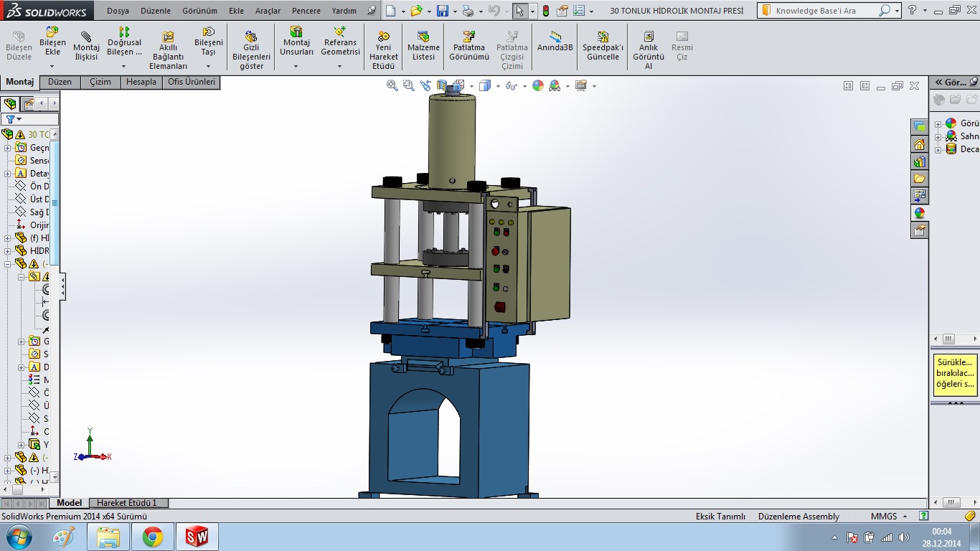Click the Düzen tab

tap(60, 82)
